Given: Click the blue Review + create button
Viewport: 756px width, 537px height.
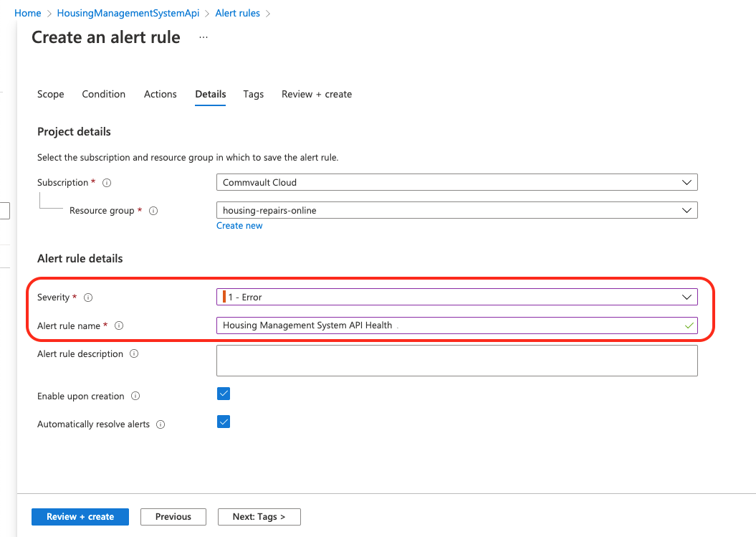Looking at the screenshot, I should [80, 517].
